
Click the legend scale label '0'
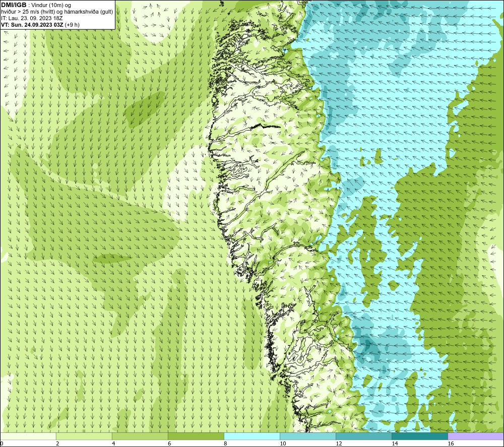[2, 444]
